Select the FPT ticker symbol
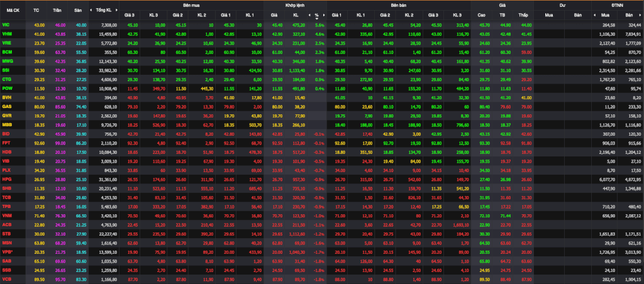644x284 pixels. point(6,143)
